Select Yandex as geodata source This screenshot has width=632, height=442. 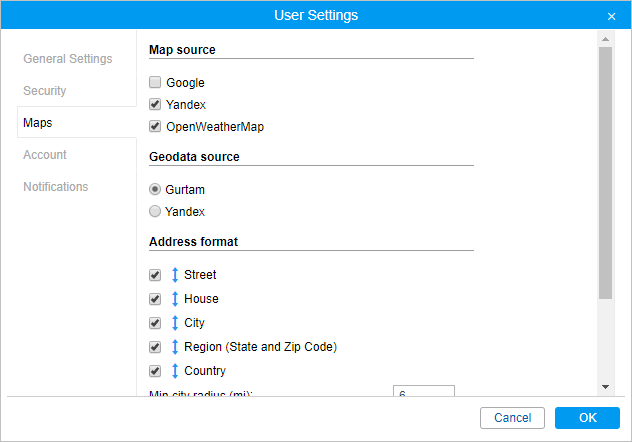coord(155,212)
